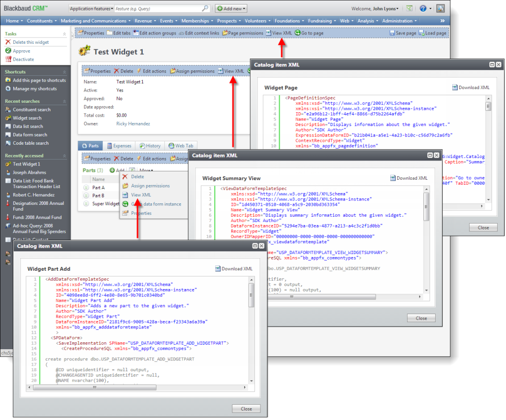Select View XML in the context menu
506x420 pixels.
[141, 194]
